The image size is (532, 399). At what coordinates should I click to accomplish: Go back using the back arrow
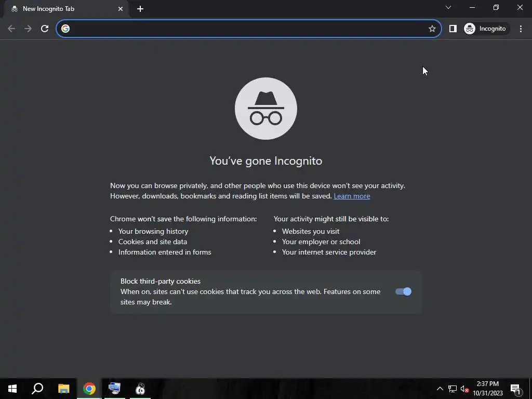11,29
